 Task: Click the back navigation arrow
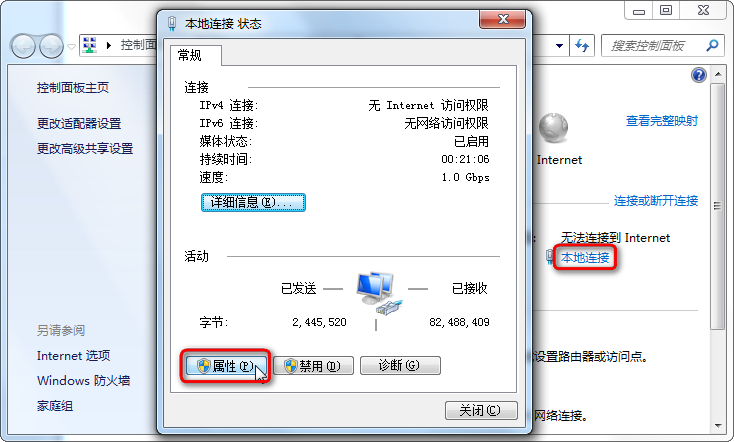(x=23, y=46)
